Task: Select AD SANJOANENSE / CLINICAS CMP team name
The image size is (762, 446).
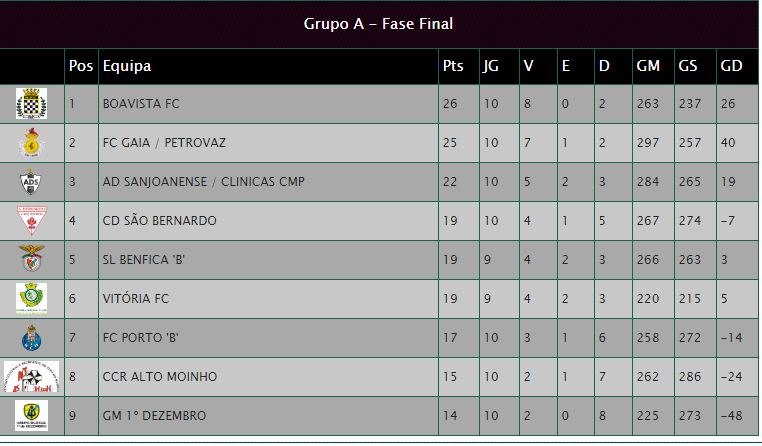Action: pos(203,182)
